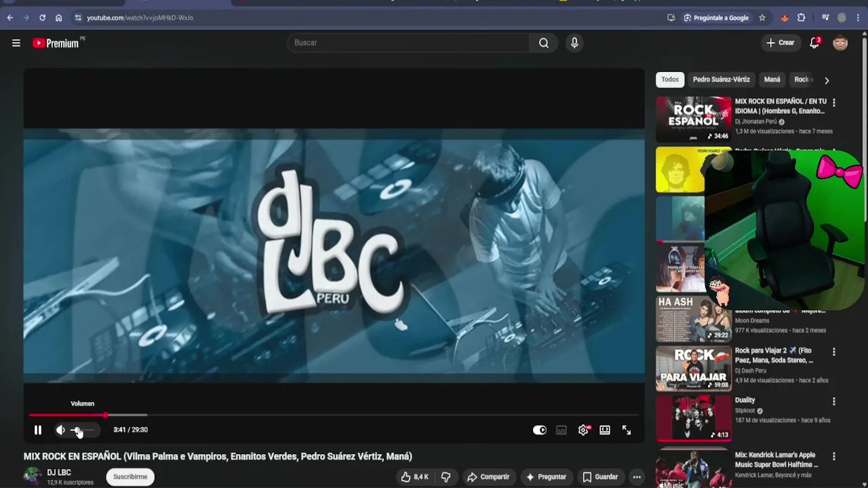This screenshot has width=868, height=488.
Task: Like the video (8,4 K)
Action: pos(414,476)
